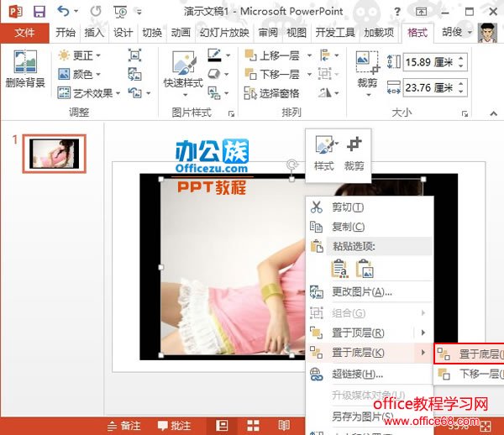
Task: Open the Picture Border pen icon
Action: pos(214,55)
